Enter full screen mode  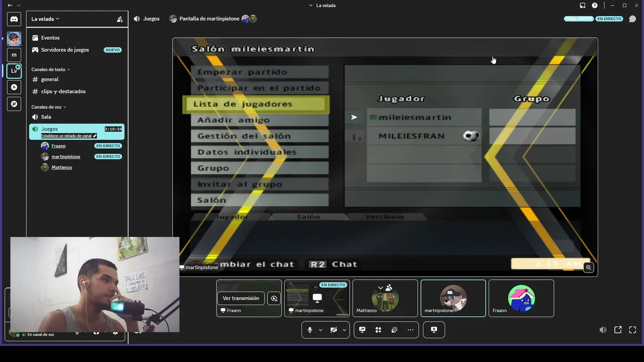[x=632, y=330]
